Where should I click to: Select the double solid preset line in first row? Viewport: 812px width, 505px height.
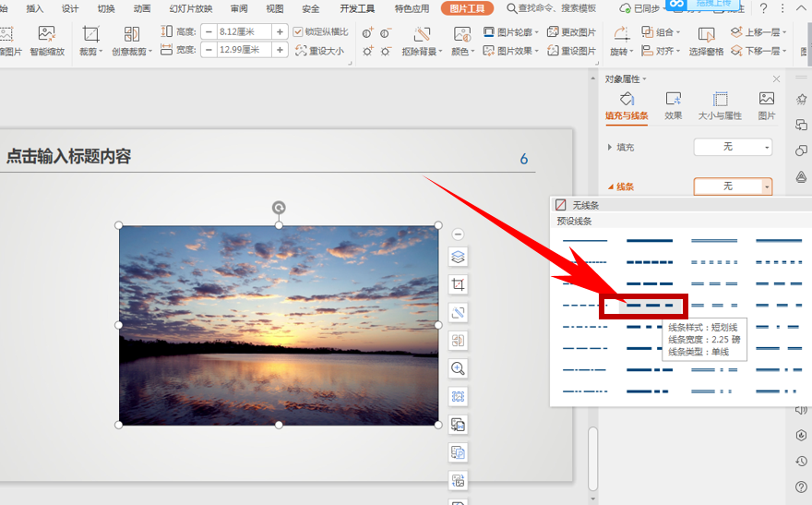point(714,241)
